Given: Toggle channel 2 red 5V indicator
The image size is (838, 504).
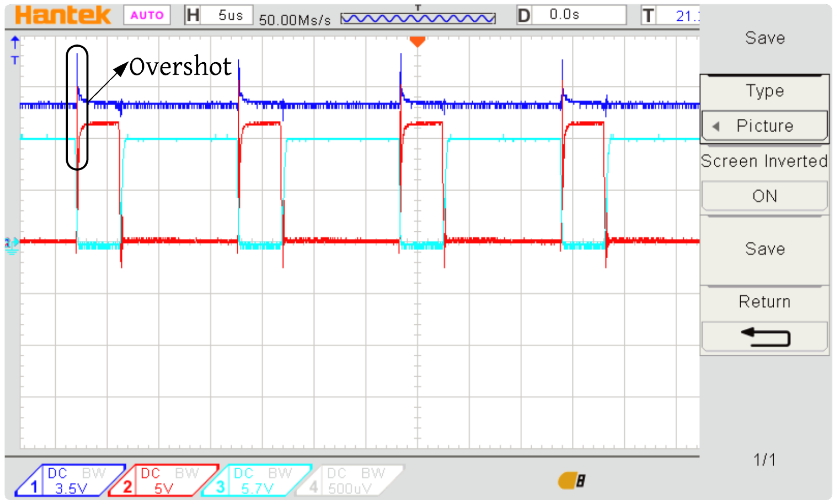Looking at the screenshot, I should coord(163,480).
